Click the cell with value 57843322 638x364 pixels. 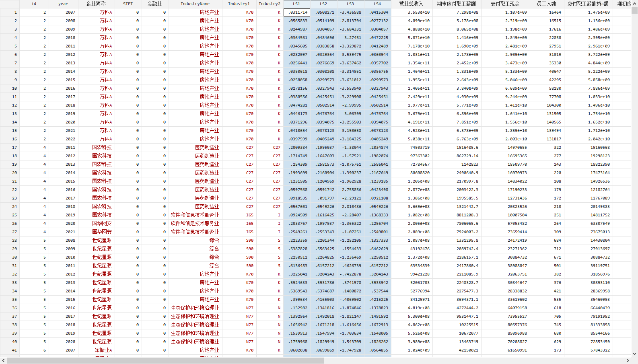[588, 350]
